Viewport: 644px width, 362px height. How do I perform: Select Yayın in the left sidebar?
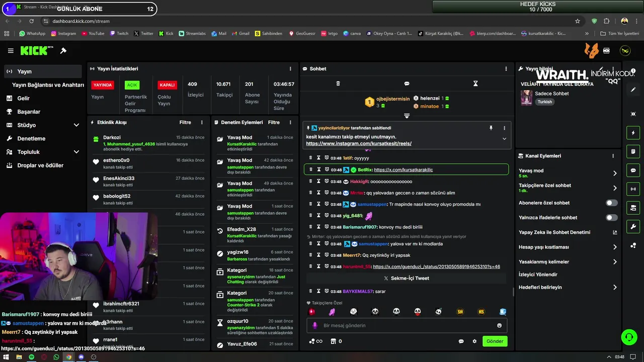[x=42, y=71]
